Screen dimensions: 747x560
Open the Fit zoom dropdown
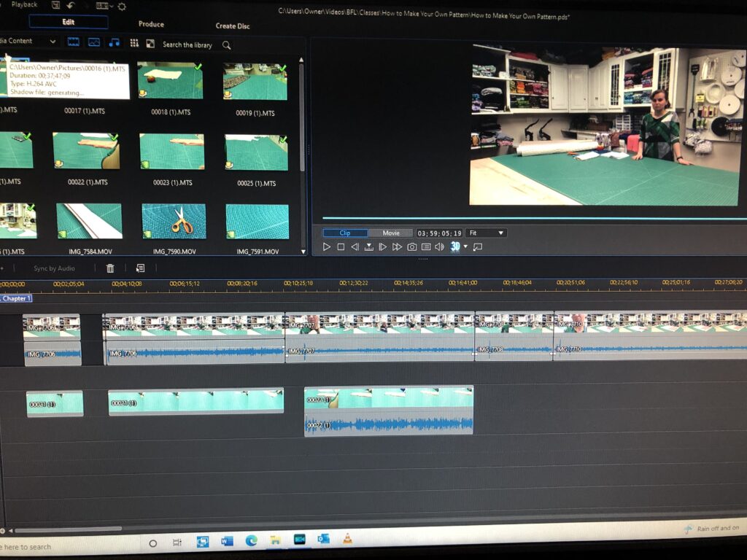click(x=487, y=233)
